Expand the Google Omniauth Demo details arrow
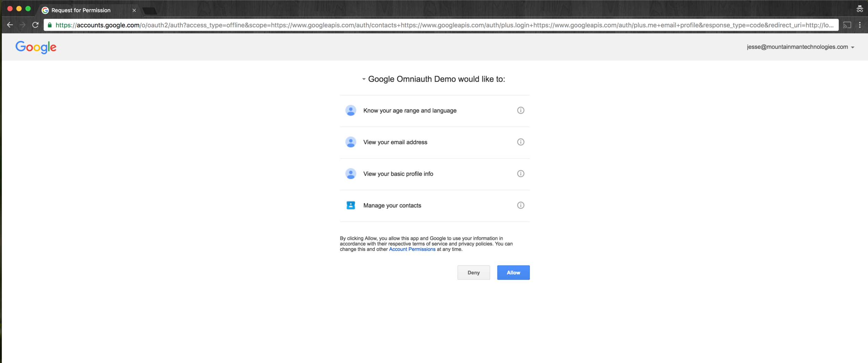Image resolution: width=868 pixels, height=363 pixels. coord(364,79)
